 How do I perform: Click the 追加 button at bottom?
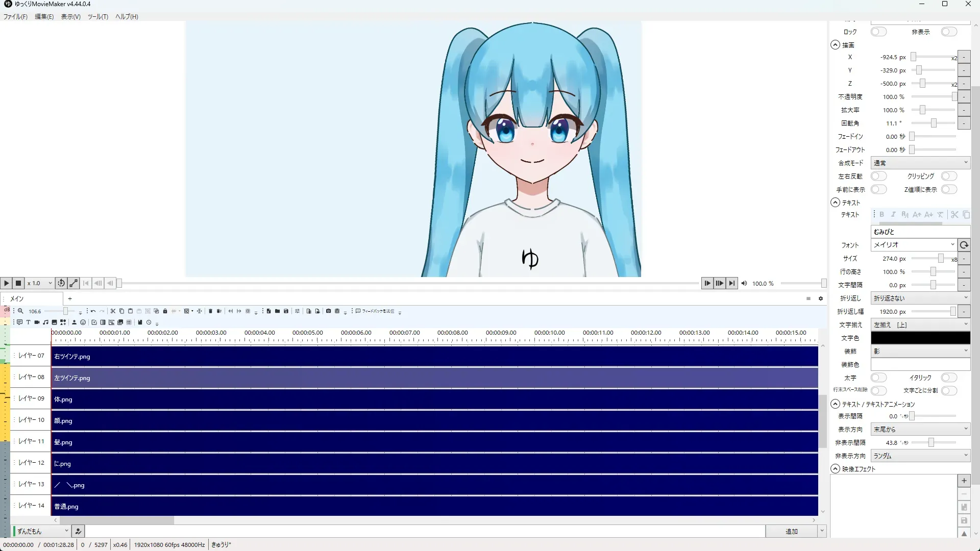[791, 531]
